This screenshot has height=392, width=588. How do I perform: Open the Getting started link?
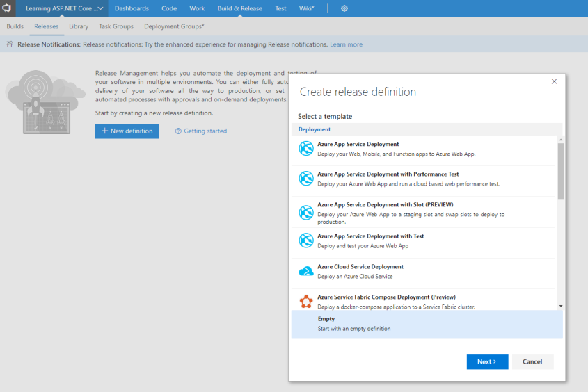(205, 131)
